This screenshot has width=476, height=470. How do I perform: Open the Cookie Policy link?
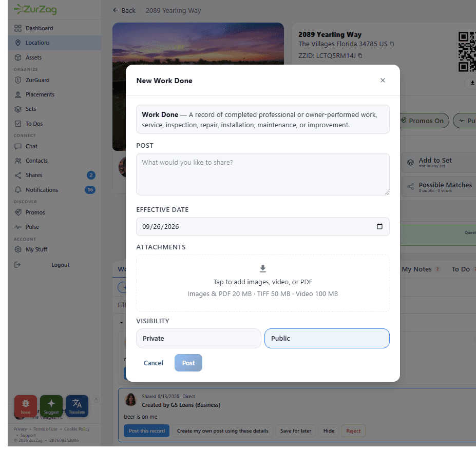(77, 429)
